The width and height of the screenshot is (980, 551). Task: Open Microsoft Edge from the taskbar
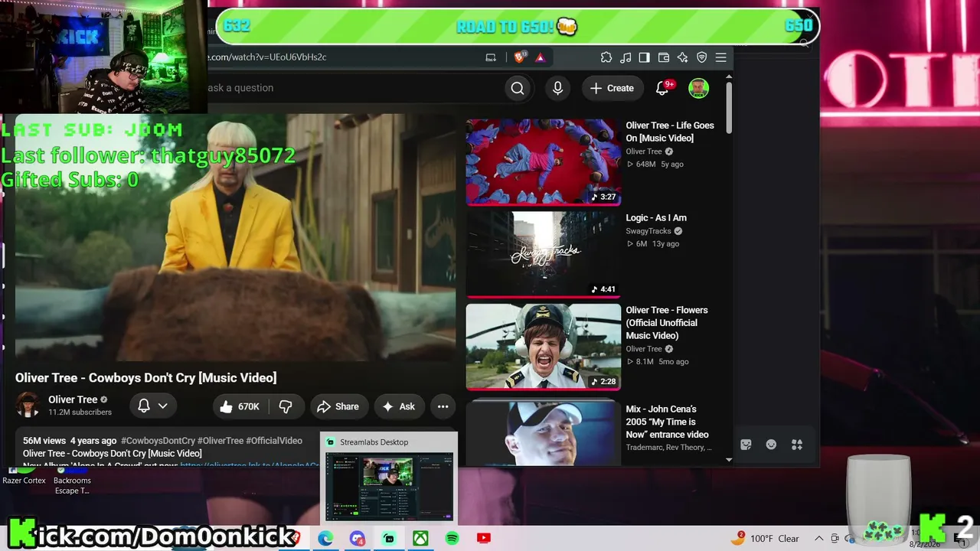[326, 539]
